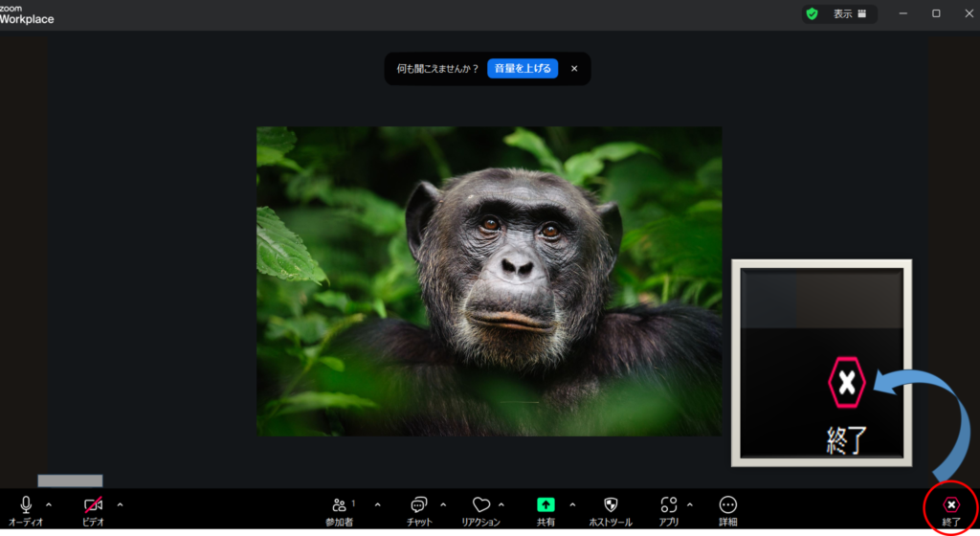Expand the video options chevron beside ビデオ
This screenshot has height=536, width=980.
[x=120, y=504]
